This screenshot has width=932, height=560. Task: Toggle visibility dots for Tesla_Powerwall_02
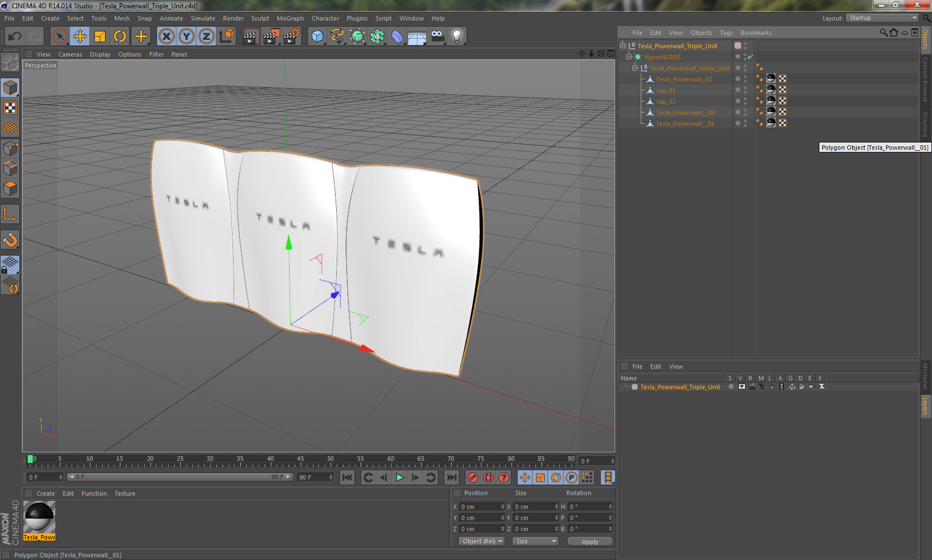pyautogui.click(x=746, y=79)
